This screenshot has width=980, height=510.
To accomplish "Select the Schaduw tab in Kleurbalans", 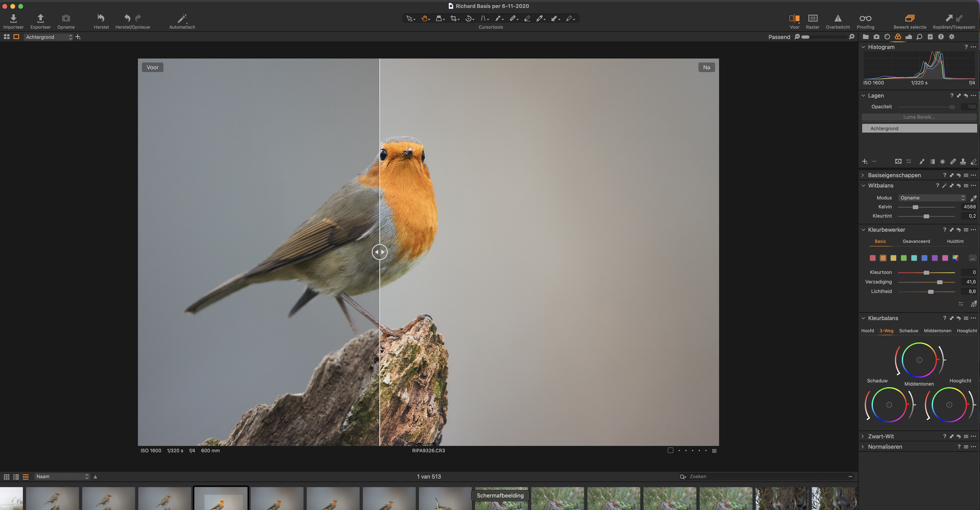I will tap(908, 331).
